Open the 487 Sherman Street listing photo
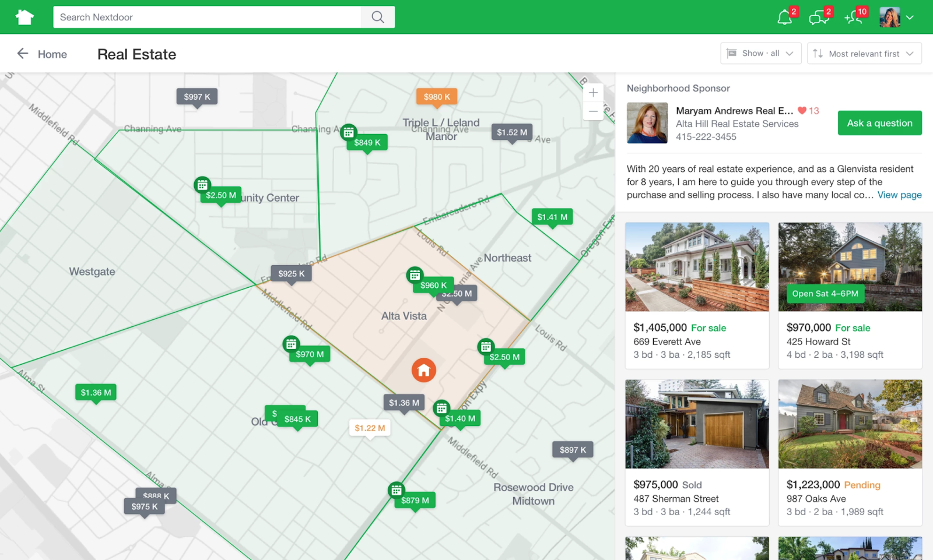 pyautogui.click(x=697, y=424)
